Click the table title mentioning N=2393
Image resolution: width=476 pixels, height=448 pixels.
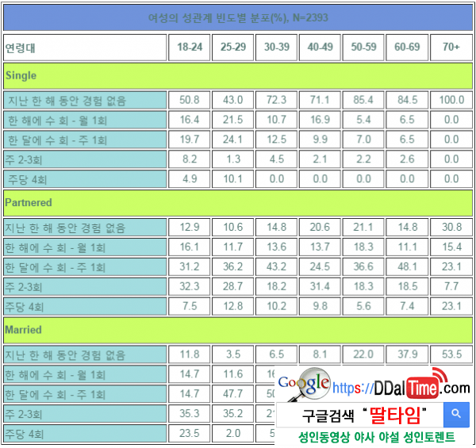click(238, 17)
